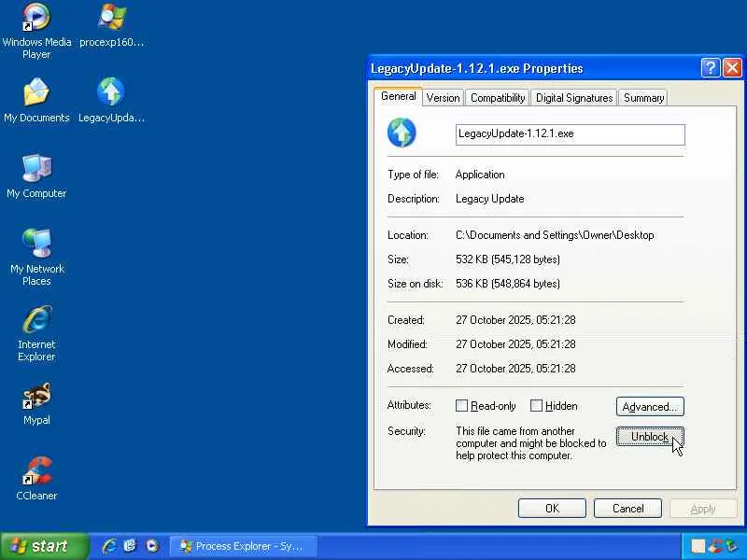Click the Description value Legacy Update
Image resolution: width=747 pixels, height=560 pixels.
pos(489,199)
